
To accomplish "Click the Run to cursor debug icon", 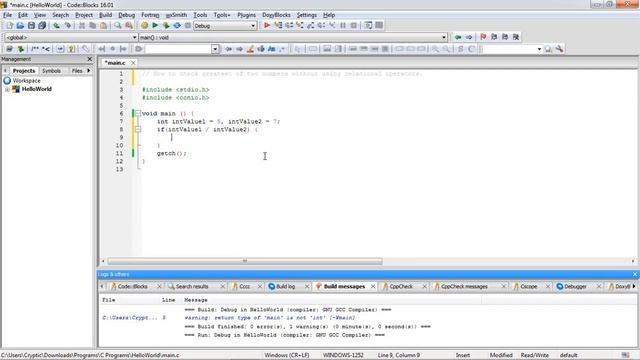I will (278, 25).
